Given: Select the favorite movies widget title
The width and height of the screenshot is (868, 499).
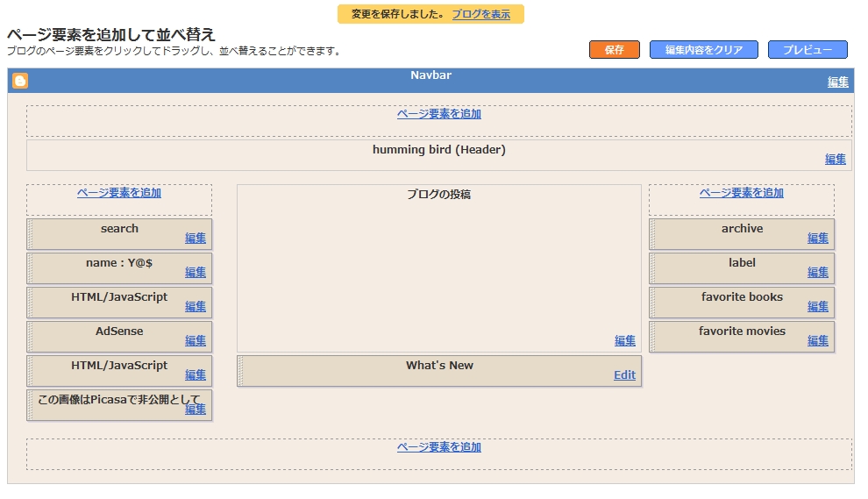Looking at the screenshot, I should point(743,331).
